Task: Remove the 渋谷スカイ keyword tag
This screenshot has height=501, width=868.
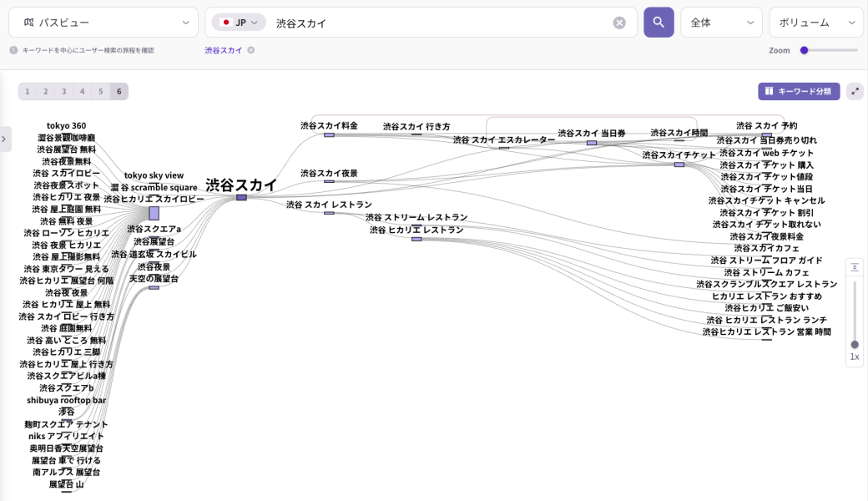Action: point(250,50)
